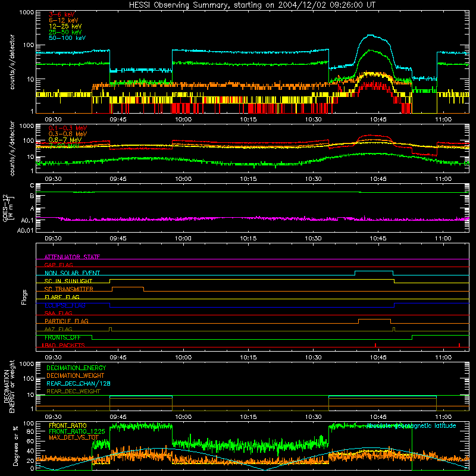
Task: Click 09:30 tick label under keV panel
Action: [53, 120]
